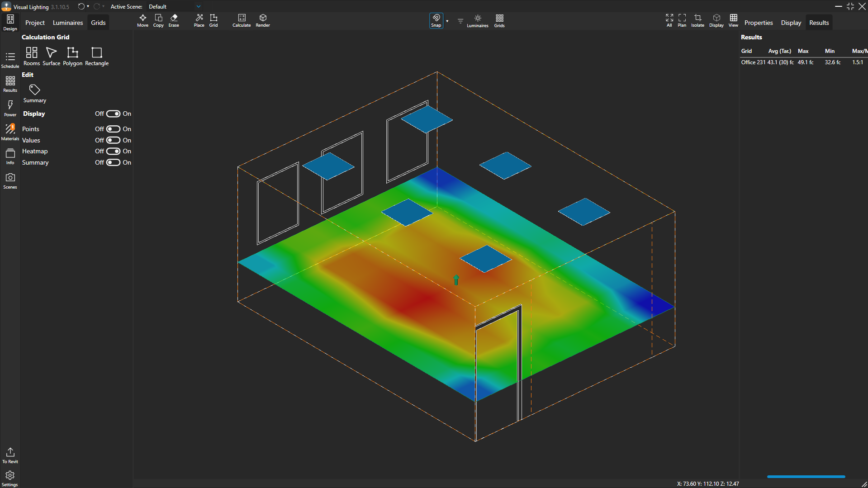Viewport: 868px width, 488px height.
Task: Open the undo history dropdown arrow
Action: 88,7
